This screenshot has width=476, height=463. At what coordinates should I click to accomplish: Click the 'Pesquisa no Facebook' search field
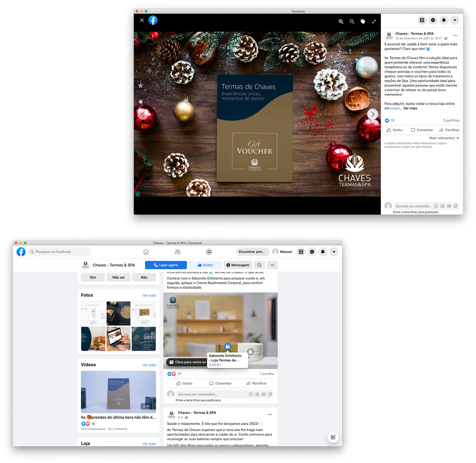pos(59,252)
